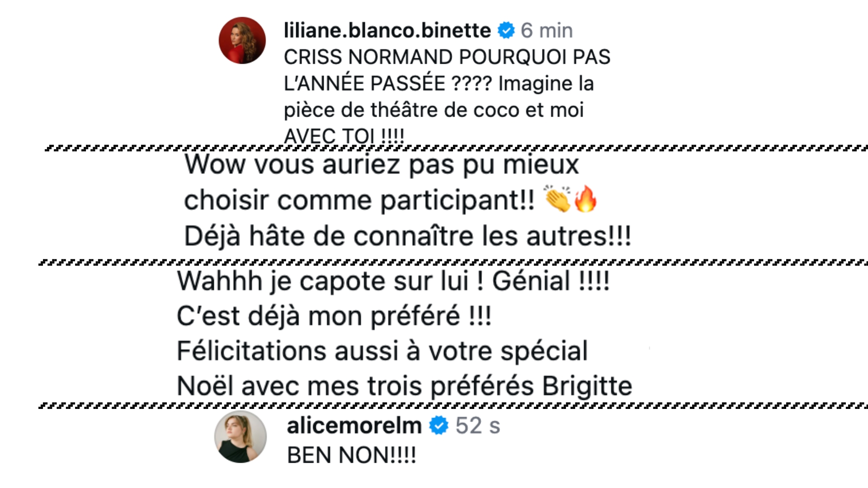868x488 pixels.
Task: Visit the alicemorelm username link
Action: 354,426
